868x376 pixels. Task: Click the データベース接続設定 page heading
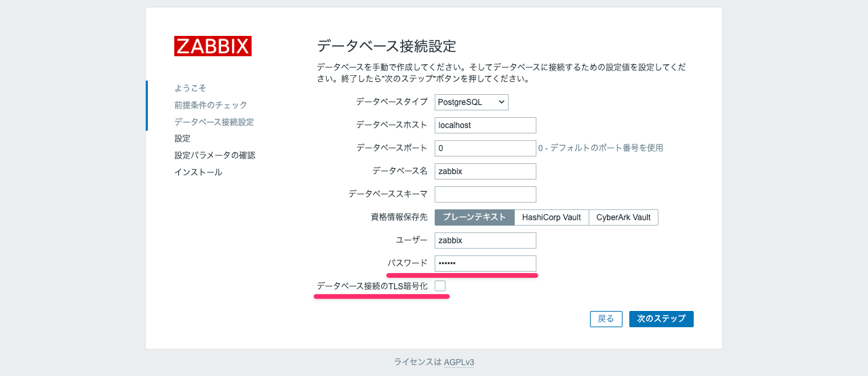click(x=387, y=46)
